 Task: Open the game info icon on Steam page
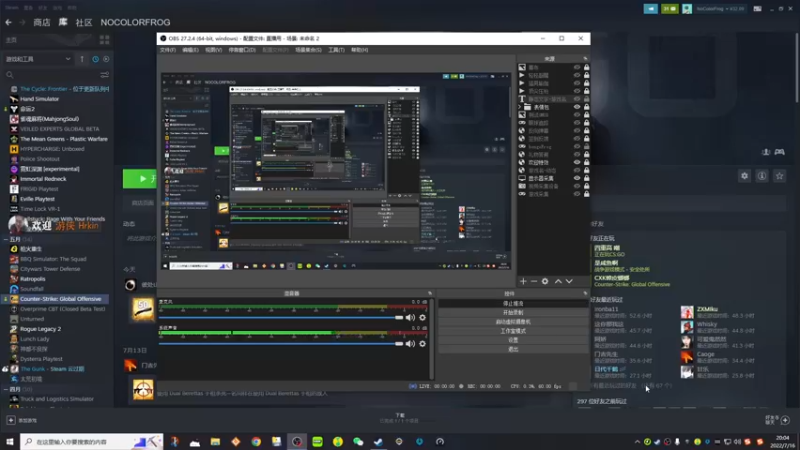(x=762, y=176)
